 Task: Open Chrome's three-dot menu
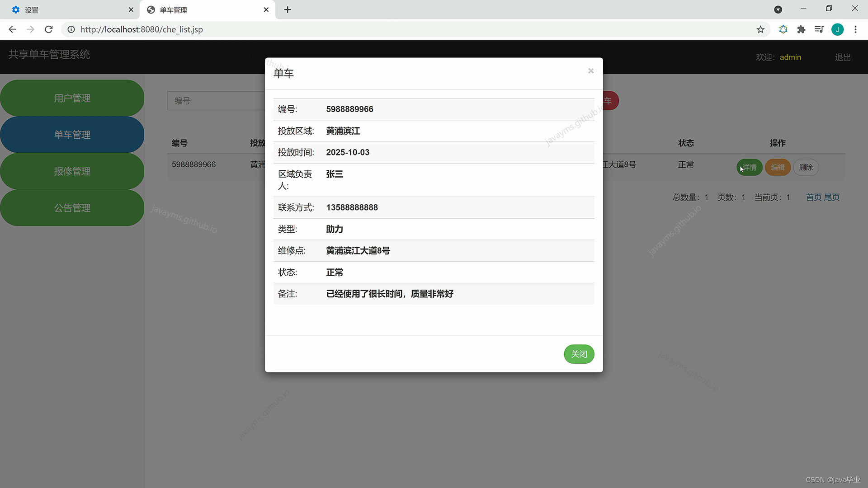click(855, 29)
